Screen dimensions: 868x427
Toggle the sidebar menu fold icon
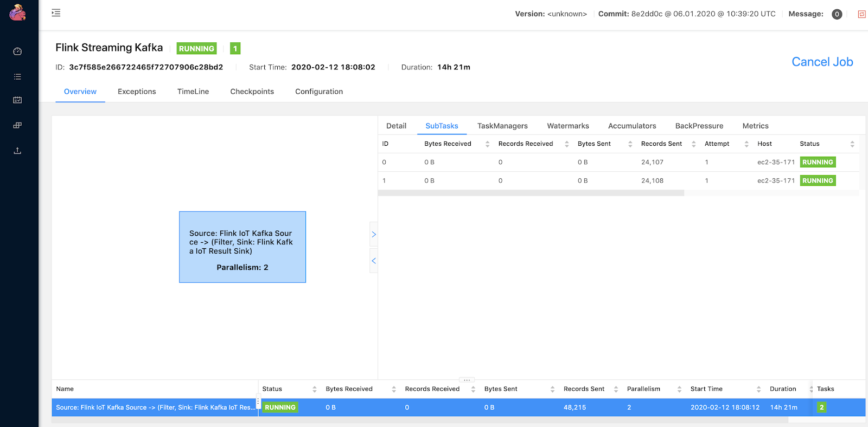tap(56, 12)
